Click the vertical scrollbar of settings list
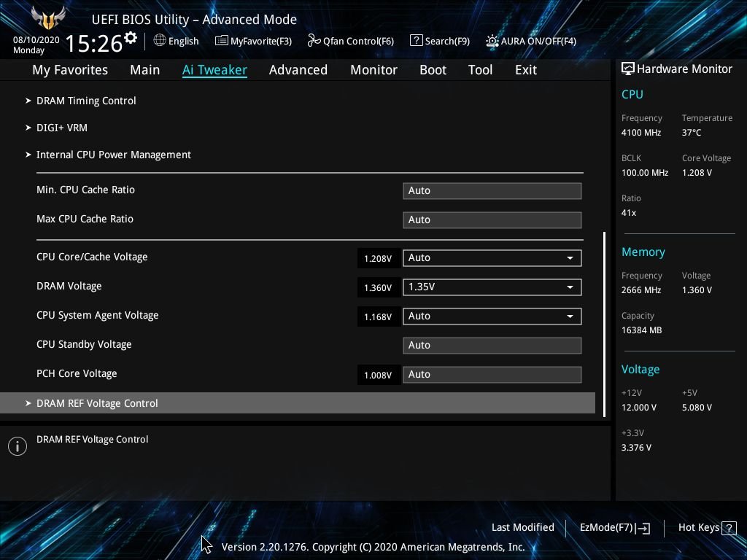The image size is (747, 560). point(605,324)
